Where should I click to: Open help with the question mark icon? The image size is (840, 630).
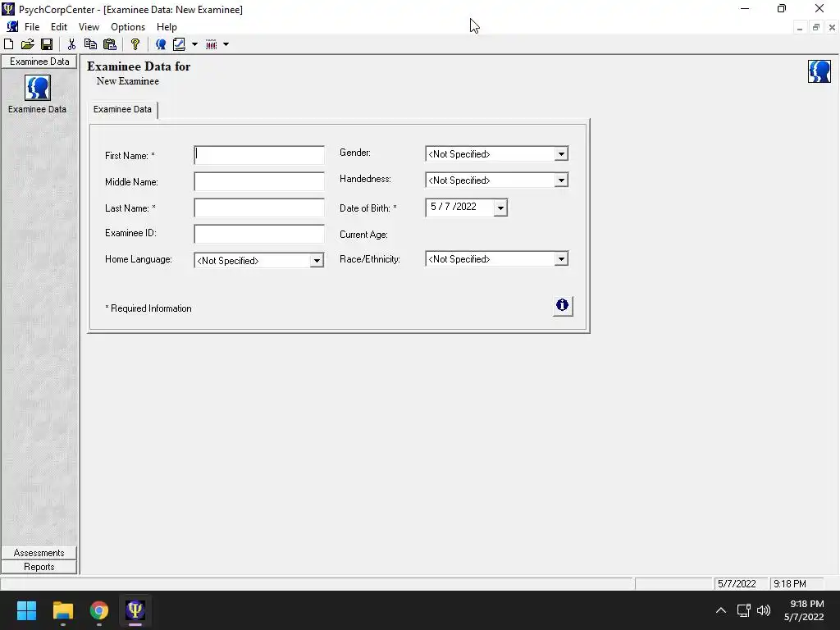click(135, 44)
